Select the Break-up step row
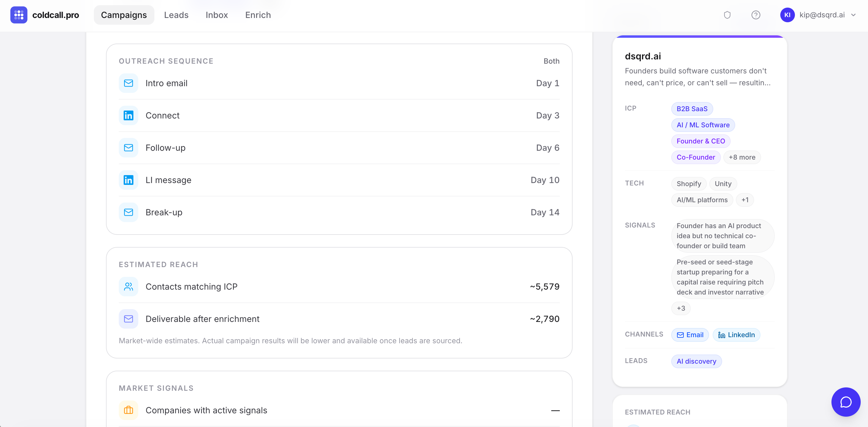Viewport: 868px width, 427px height. [339, 212]
